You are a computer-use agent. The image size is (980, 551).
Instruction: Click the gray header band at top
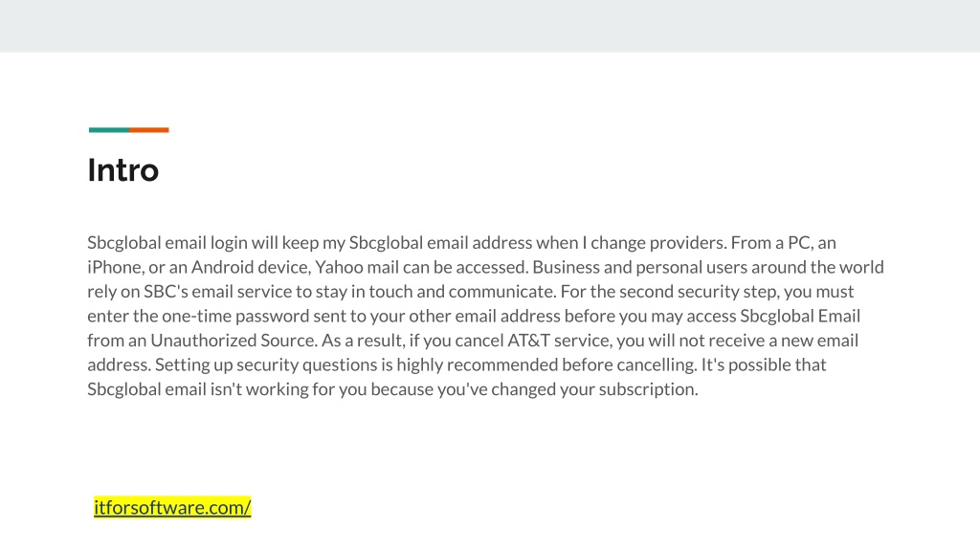490,26
